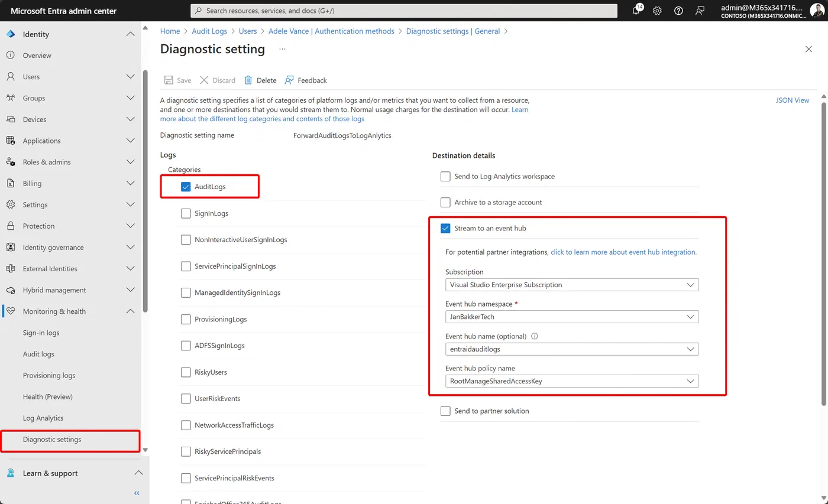
Task: Click the Billing document icon in sidebar
Action: pyautogui.click(x=10, y=183)
